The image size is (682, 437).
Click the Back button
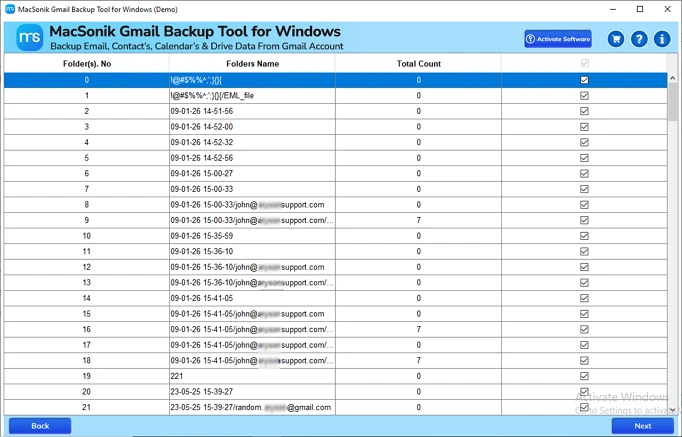point(40,426)
